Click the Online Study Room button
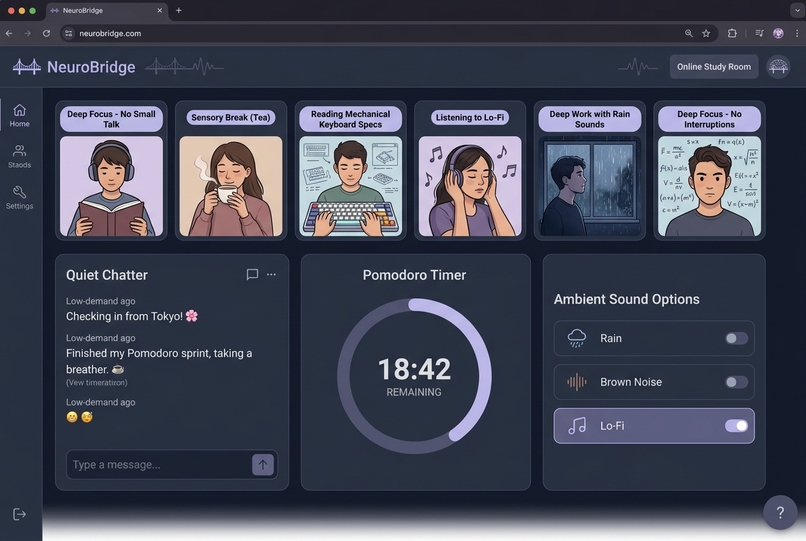 [x=713, y=67]
